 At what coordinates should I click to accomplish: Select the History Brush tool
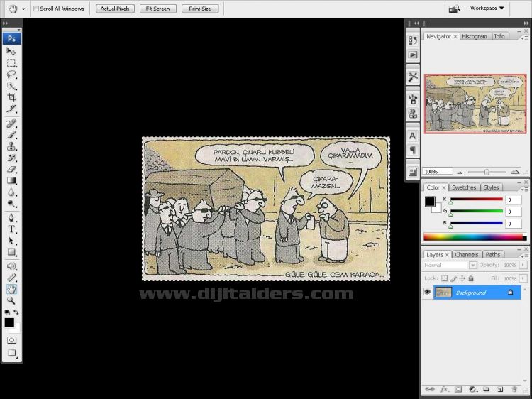(11, 158)
